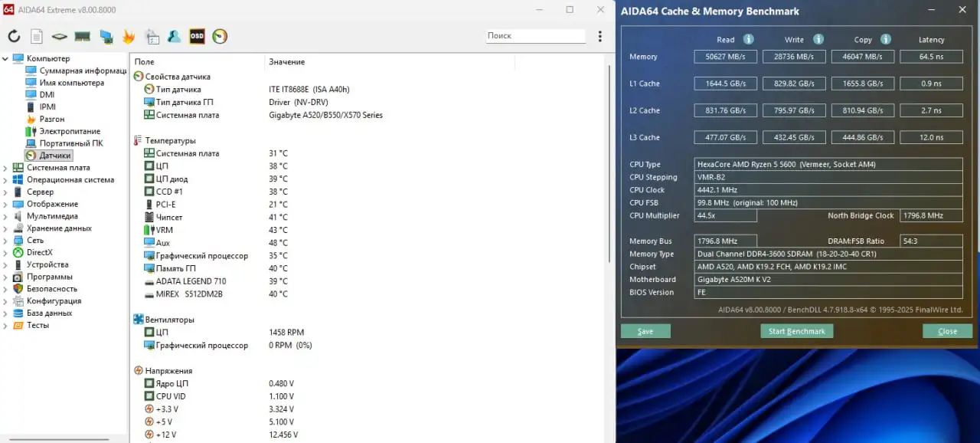This screenshot has height=443, width=980.
Task: Expand the Системная плата tree node
Action: 5,168
